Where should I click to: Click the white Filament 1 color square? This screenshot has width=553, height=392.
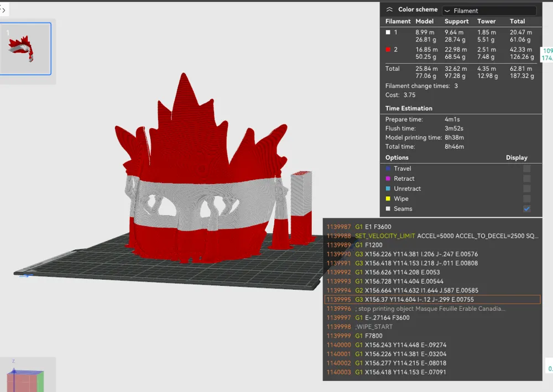coord(388,33)
